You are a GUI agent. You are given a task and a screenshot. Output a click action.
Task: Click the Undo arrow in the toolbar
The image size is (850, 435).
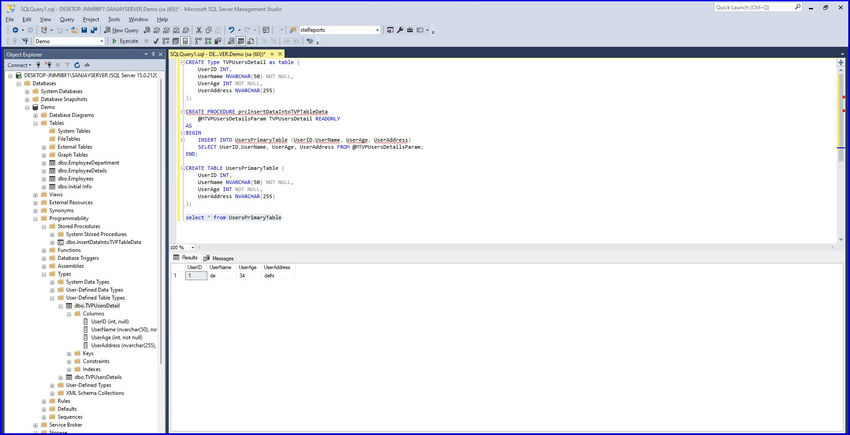click(x=232, y=30)
